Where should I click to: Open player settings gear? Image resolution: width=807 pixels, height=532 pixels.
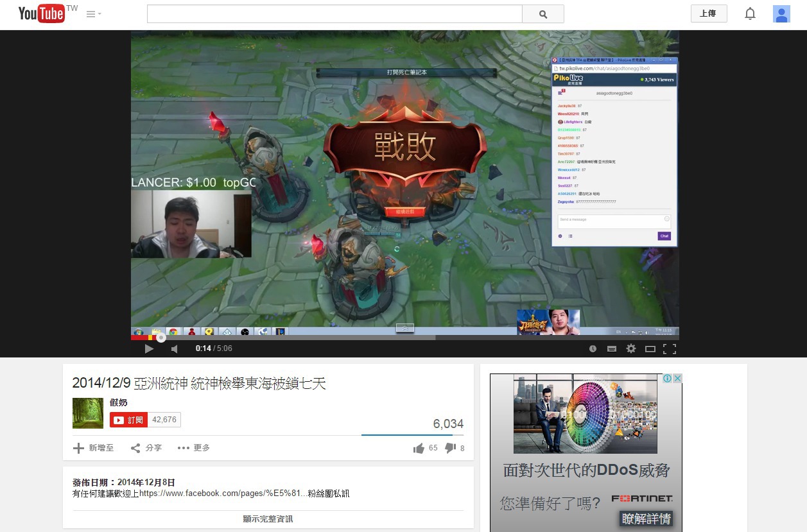(x=631, y=348)
